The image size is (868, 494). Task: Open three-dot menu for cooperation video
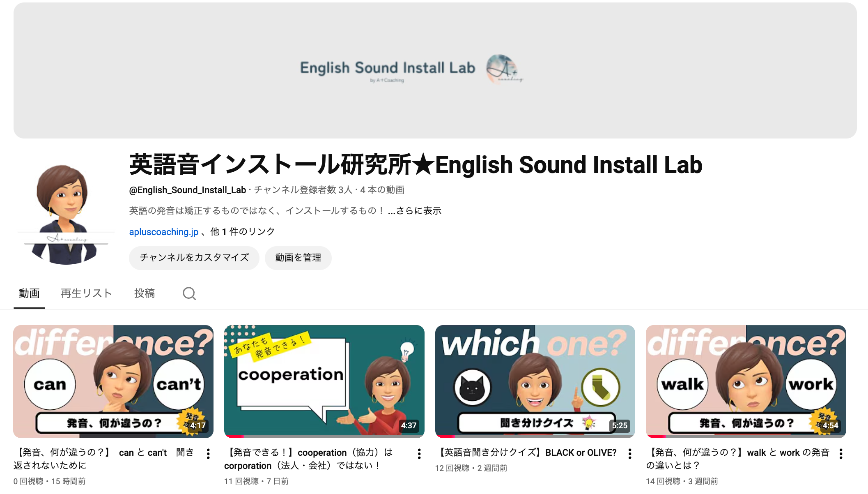(x=419, y=454)
